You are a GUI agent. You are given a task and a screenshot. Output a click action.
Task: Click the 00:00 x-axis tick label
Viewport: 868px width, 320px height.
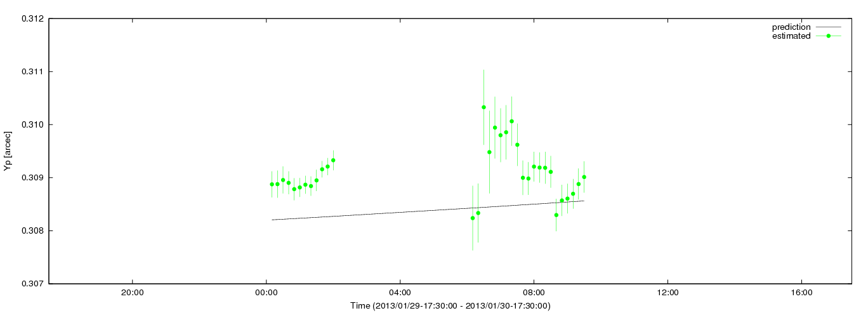[266, 293]
